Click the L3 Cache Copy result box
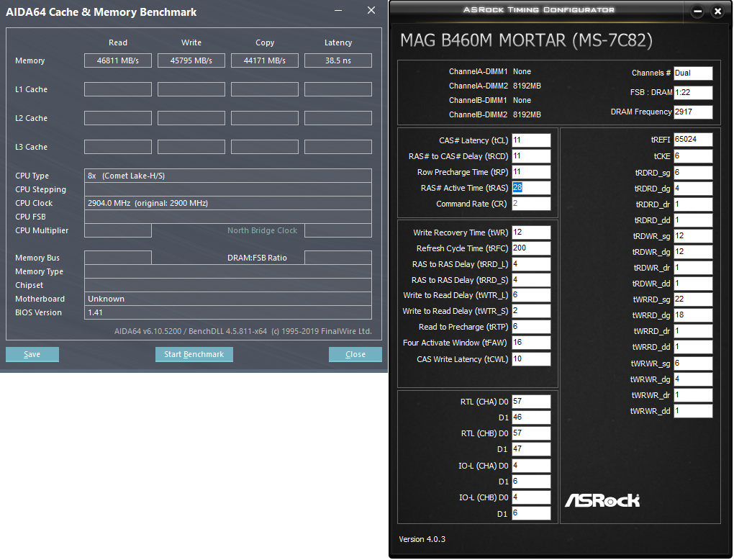This screenshot has width=734, height=560. click(265, 147)
